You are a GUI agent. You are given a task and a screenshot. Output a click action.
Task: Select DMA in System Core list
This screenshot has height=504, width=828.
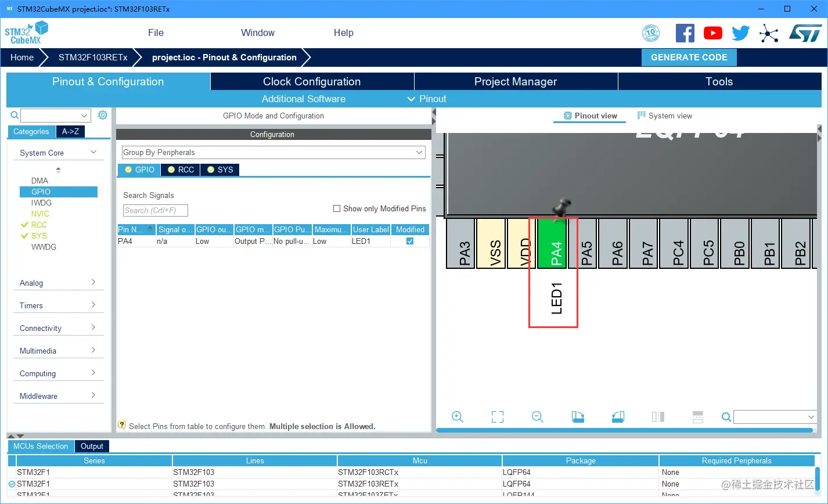click(40, 181)
